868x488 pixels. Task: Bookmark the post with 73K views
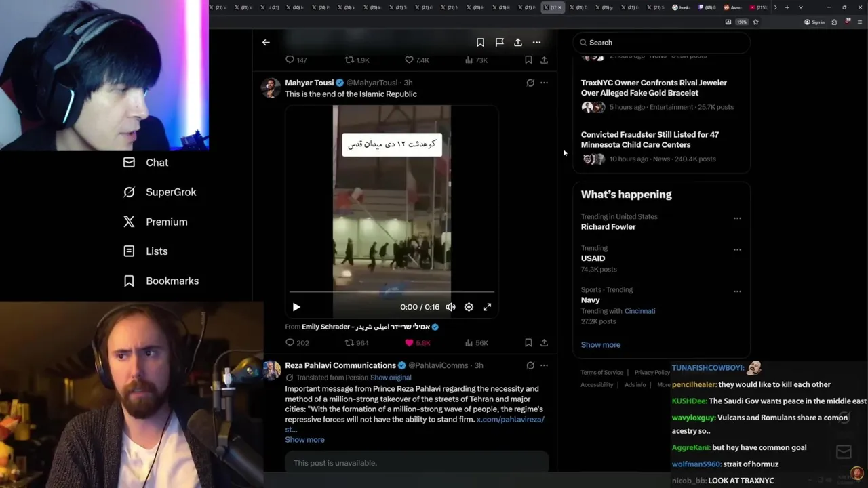528,60
